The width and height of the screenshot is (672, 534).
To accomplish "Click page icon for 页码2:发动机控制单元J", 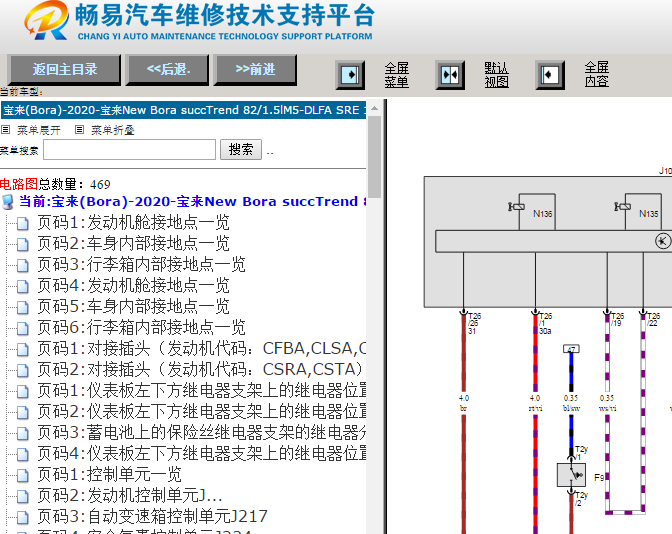I will pos(23,496).
